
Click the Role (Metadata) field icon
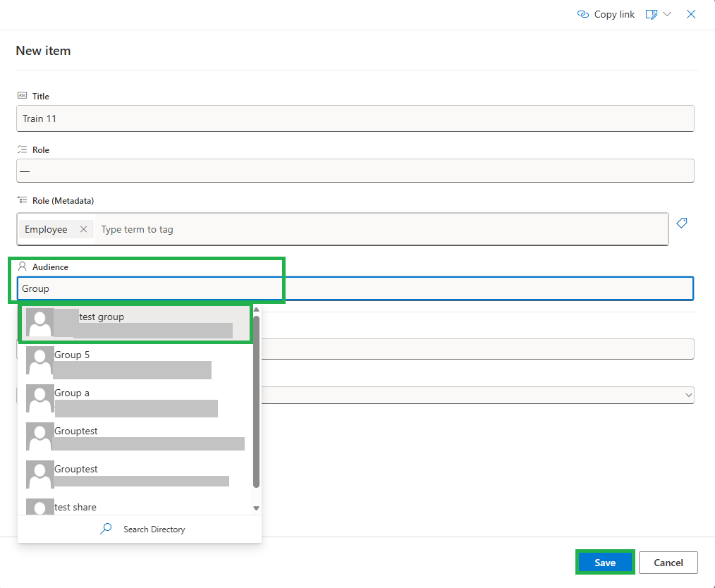pyautogui.click(x=22, y=200)
